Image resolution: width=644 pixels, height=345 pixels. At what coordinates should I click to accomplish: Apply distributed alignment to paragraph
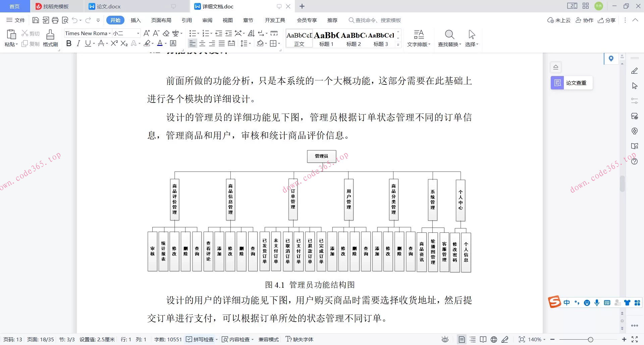pyautogui.click(x=231, y=43)
